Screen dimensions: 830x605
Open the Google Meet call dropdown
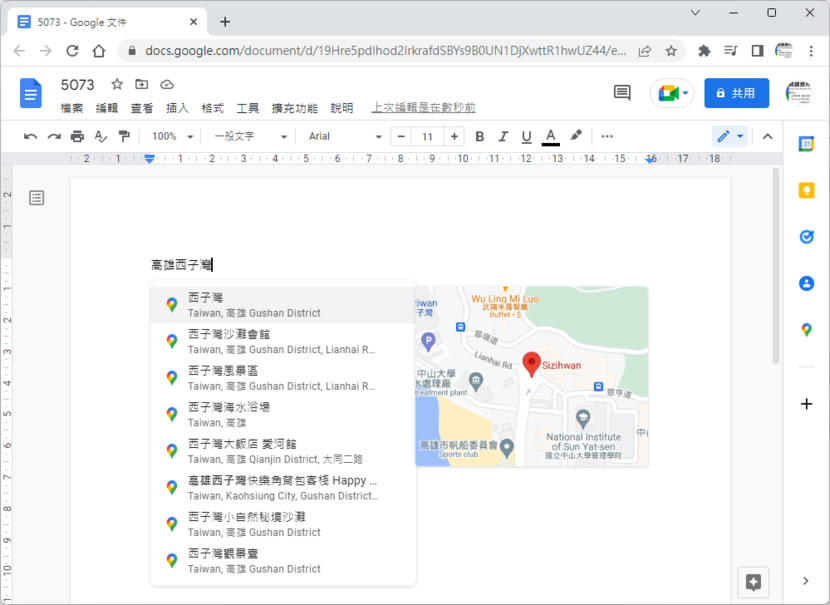coord(672,93)
